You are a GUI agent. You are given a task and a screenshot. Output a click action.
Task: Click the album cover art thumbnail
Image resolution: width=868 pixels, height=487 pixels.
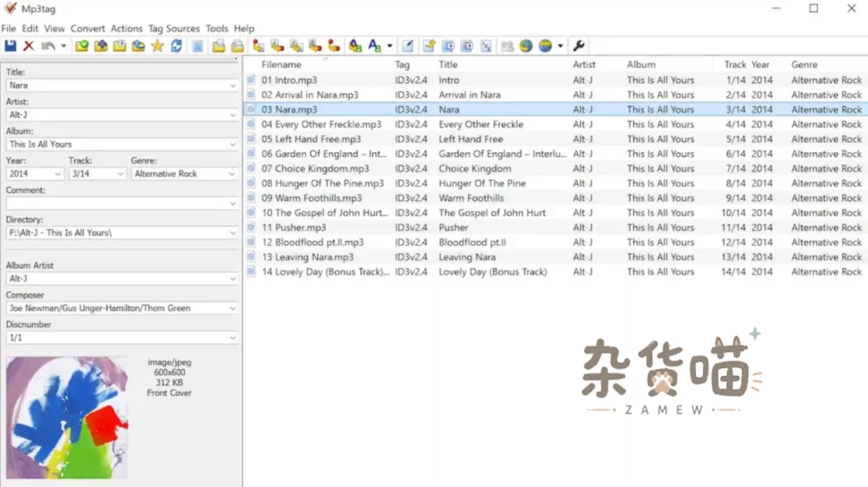[x=67, y=417]
